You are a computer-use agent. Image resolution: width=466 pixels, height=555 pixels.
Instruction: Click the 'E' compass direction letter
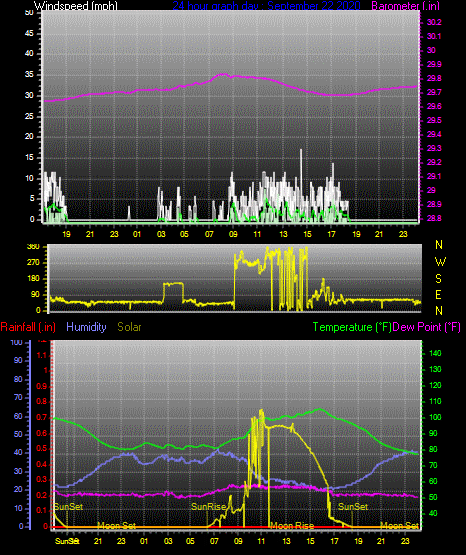[438, 294]
